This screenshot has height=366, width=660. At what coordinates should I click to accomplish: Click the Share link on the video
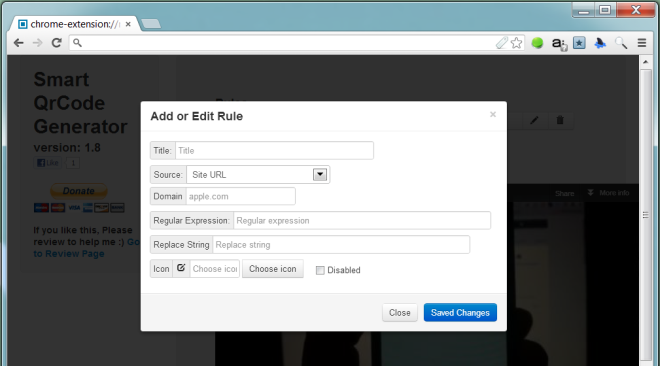564,194
